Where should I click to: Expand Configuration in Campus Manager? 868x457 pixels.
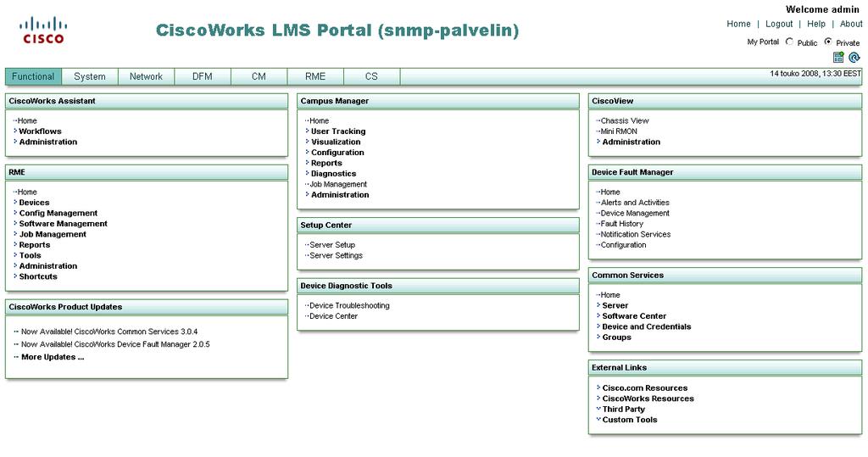point(337,153)
